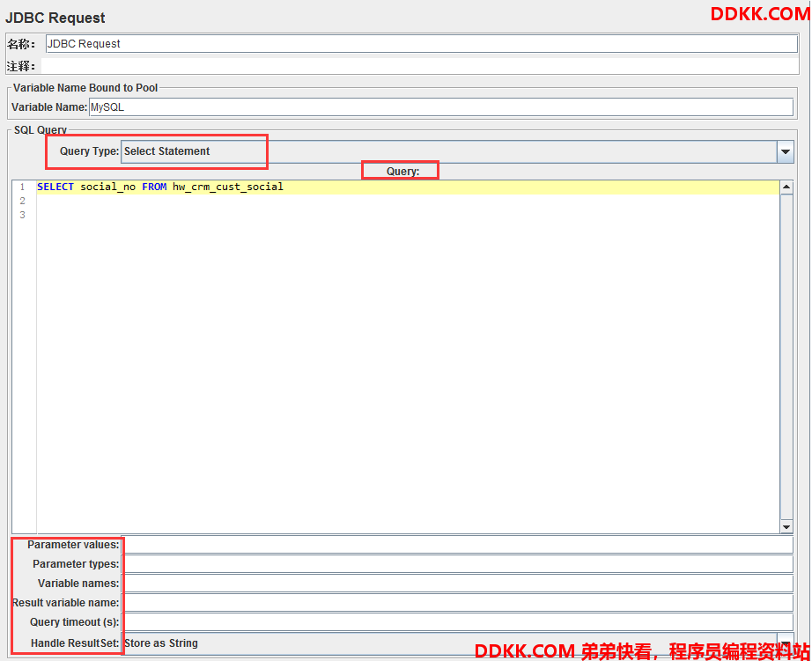Click the Result variable name input field
Image resolution: width=812 pixels, height=661 pixels.
click(458, 603)
